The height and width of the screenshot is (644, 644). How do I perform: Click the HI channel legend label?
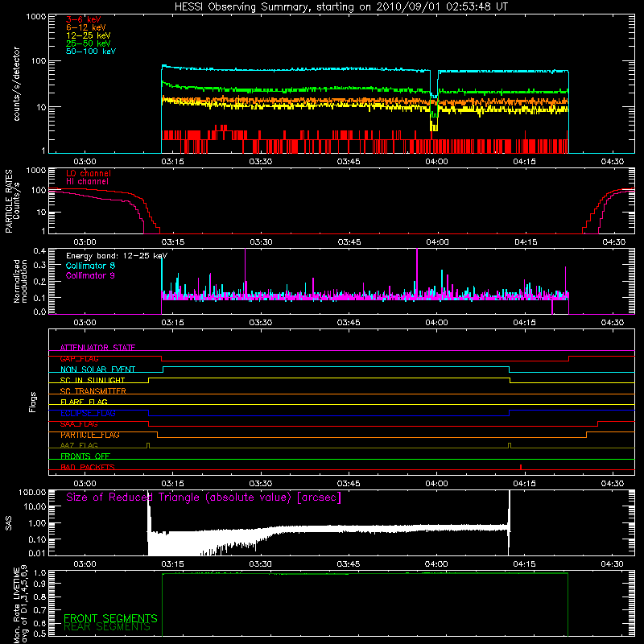[87, 181]
